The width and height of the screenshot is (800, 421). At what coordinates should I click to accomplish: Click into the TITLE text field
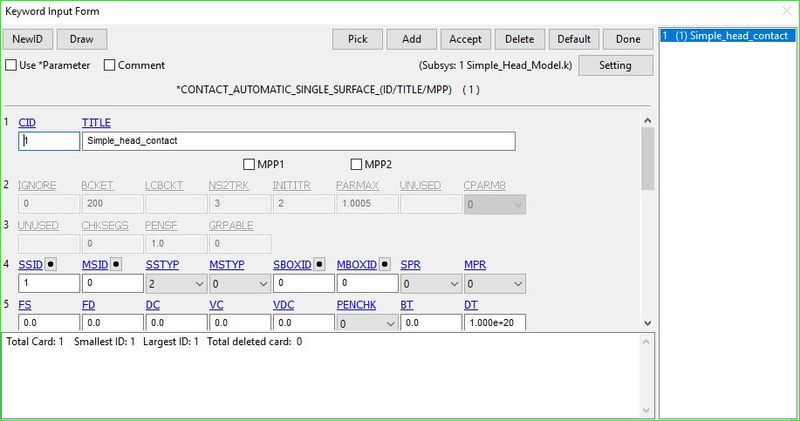[298, 141]
